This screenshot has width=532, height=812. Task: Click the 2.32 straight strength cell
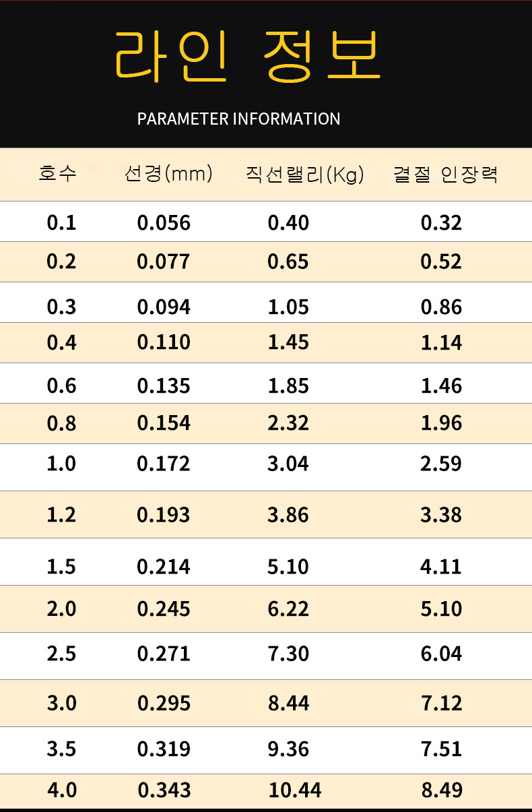point(288,423)
